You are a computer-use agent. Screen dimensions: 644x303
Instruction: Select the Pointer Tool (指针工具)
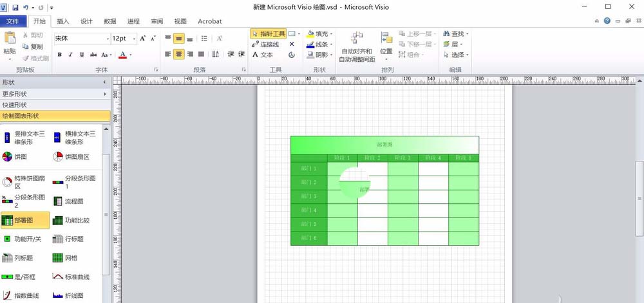point(268,33)
